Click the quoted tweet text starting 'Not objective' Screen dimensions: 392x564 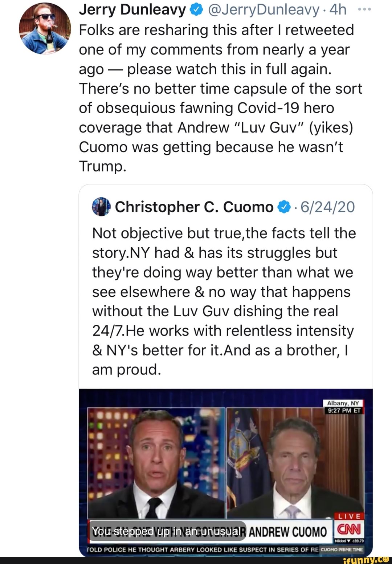224,301
